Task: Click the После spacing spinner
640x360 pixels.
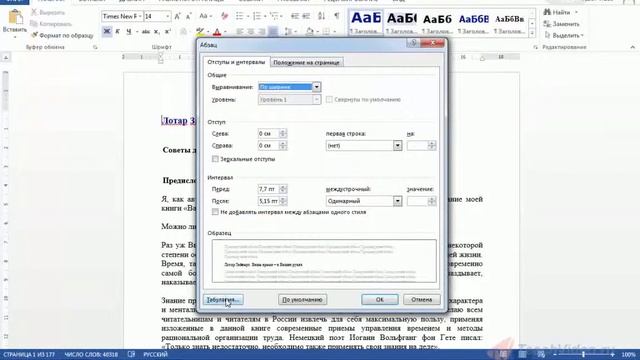Action: click(x=282, y=201)
